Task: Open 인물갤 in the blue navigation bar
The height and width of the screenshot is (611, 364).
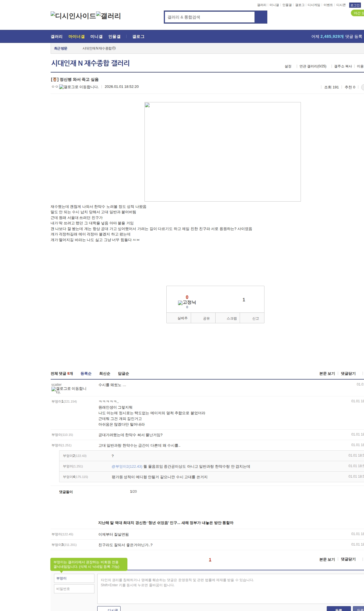Action: click(114, 37)
